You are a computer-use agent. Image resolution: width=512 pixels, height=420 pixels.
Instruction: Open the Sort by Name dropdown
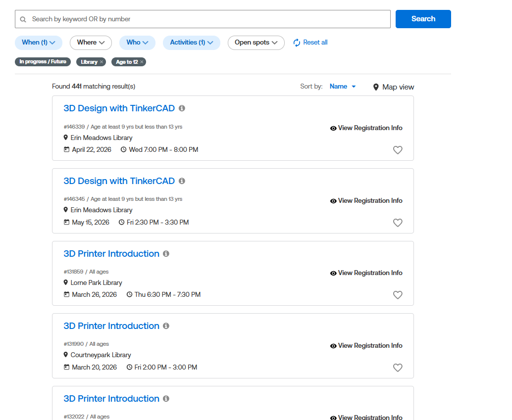point(343,87)
